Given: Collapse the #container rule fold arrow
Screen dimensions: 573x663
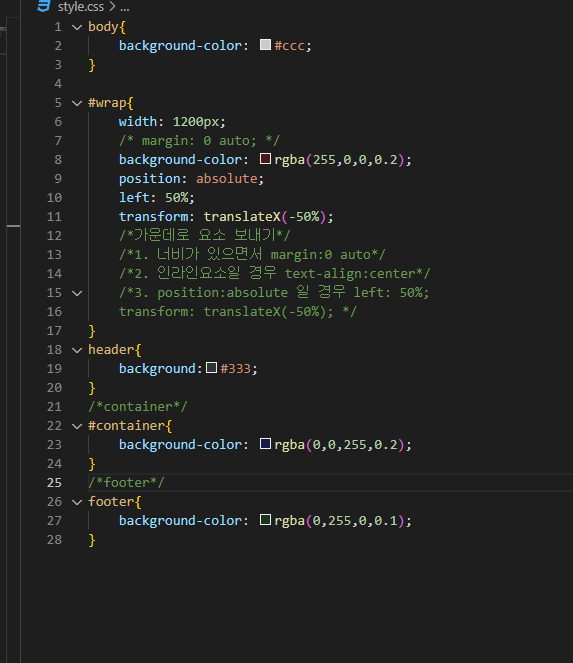Looking at the screenshot, I should click(x=77, y=426).
